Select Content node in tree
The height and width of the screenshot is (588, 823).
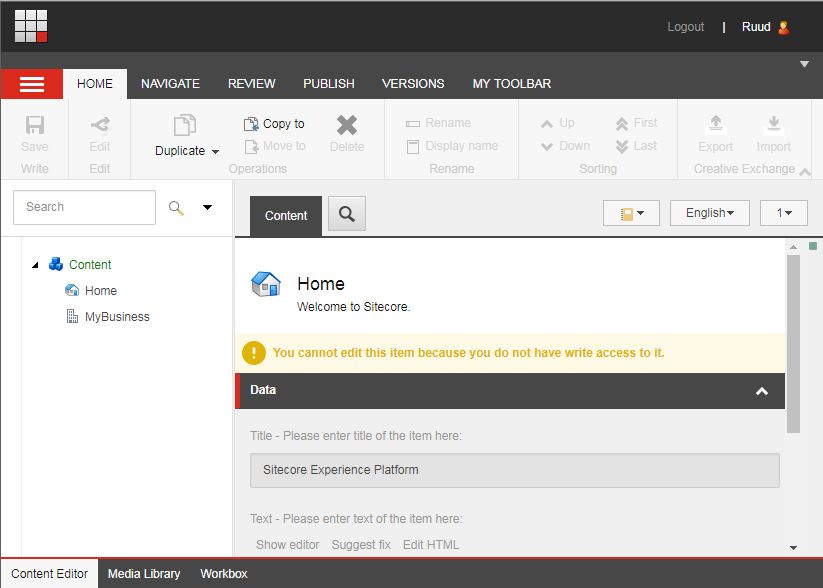tap(90, 265)
